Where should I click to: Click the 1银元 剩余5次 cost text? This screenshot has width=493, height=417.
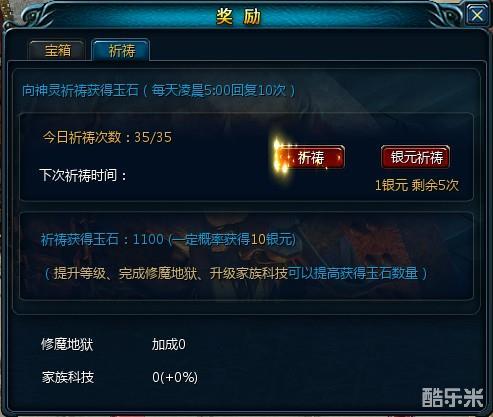click(417, 185)
